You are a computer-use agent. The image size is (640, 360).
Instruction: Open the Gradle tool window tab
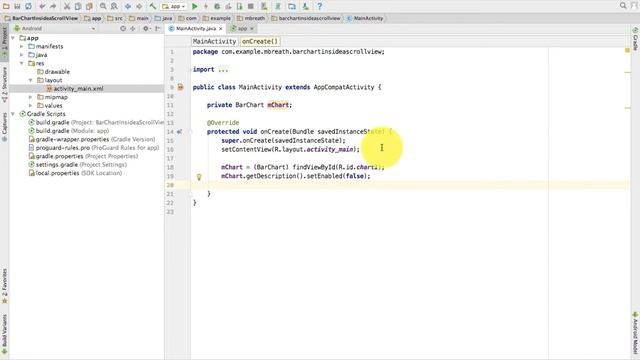tap(635, 39)
